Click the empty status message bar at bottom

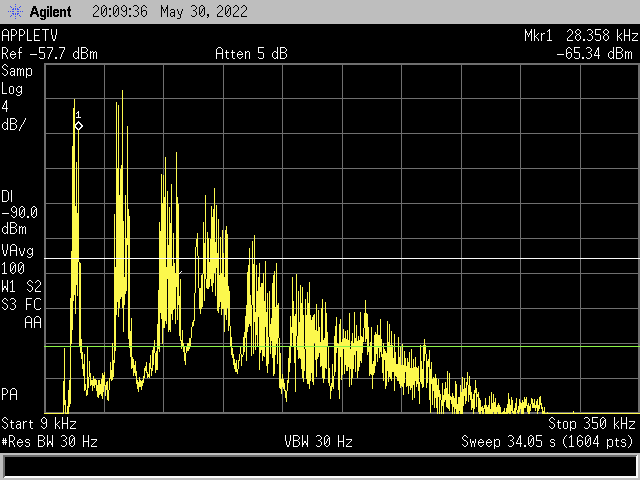click(320, 466)
